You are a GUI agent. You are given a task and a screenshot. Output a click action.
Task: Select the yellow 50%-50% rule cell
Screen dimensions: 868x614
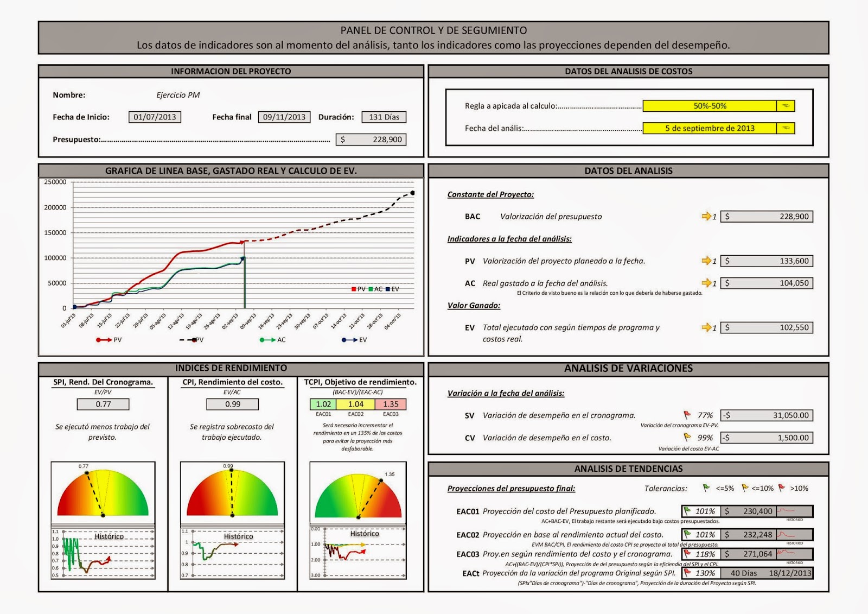coord(710,106)
